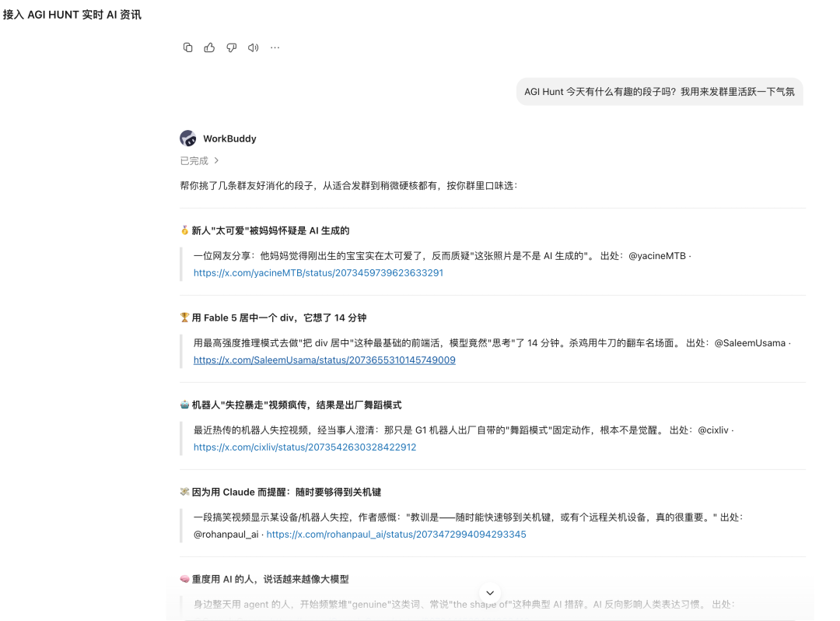Screen dimensions: 840x621
Task: Click the quote text 一位网友分享
Action: (222, 256)
